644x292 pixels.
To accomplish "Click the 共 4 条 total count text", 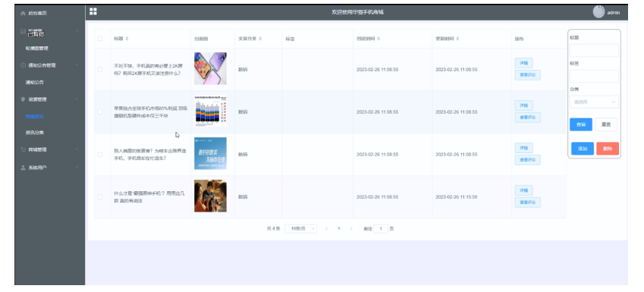I will click(273, 229).
